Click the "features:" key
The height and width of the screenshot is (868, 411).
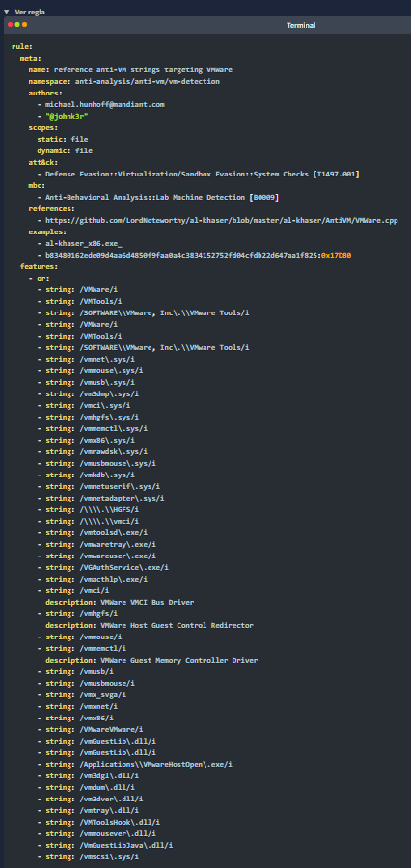click(x=40, y=267)
